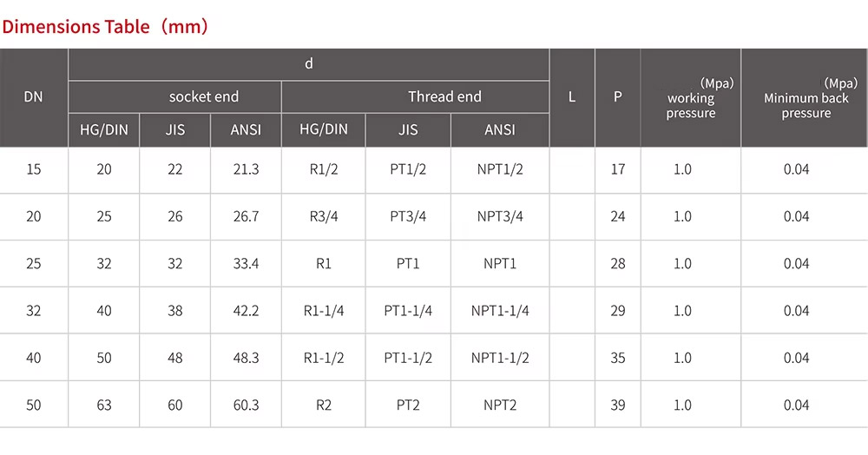This screenshot has height=455, width=868.
Task: Select the DN column header
Action: (33, 97)
